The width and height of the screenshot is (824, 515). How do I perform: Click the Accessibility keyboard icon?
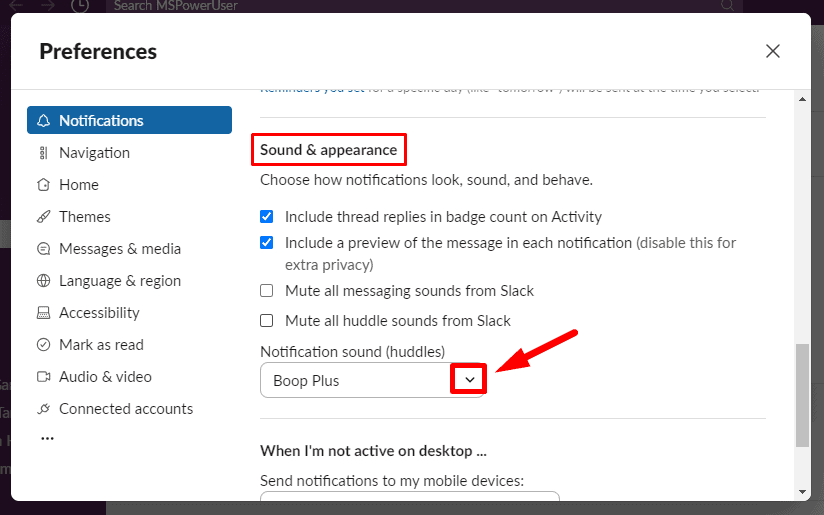coord(44,313)
